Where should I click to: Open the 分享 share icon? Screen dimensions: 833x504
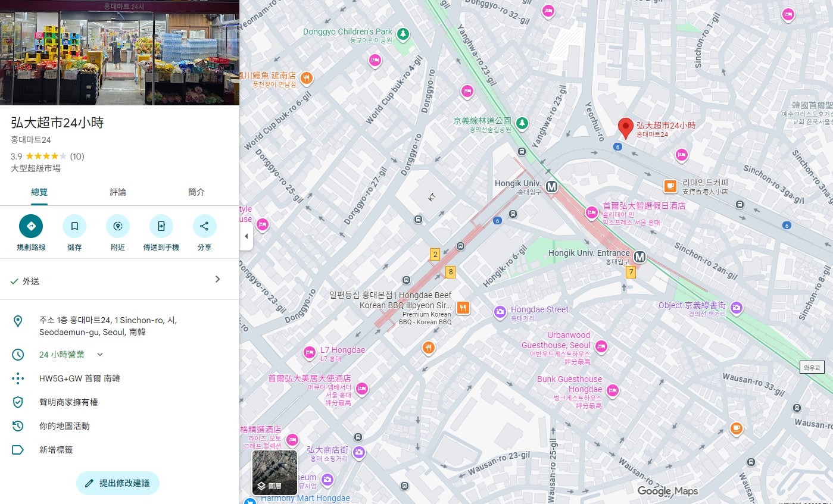(x=204, y=226)
